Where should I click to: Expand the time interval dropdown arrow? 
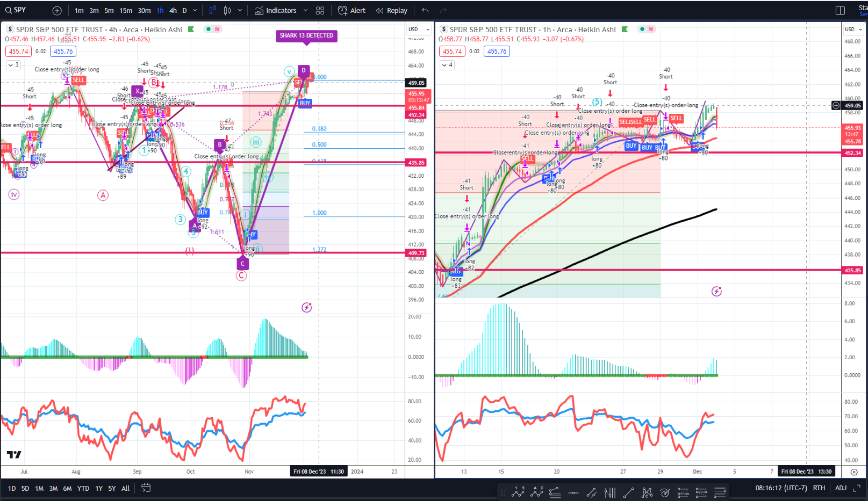(195, 10)
